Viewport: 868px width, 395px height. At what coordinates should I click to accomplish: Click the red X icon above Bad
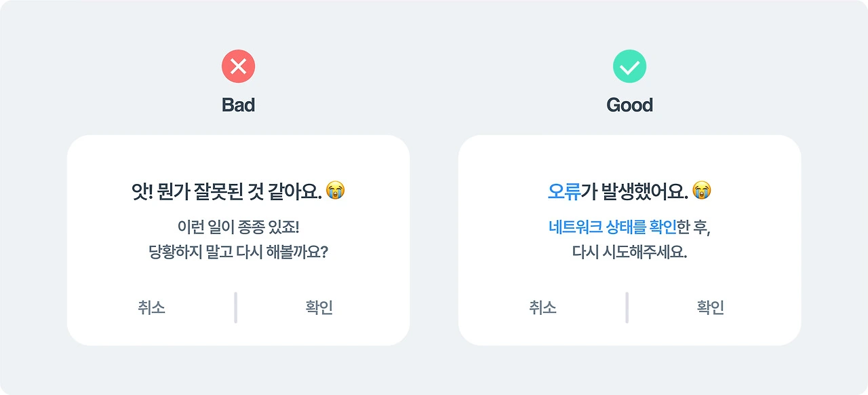tap(238, 67)
